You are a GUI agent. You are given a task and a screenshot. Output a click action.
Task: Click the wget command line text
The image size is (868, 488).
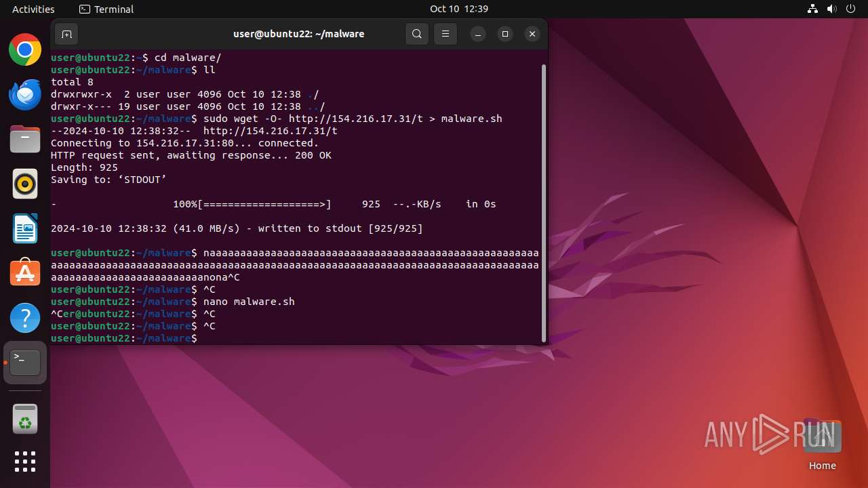353,119
